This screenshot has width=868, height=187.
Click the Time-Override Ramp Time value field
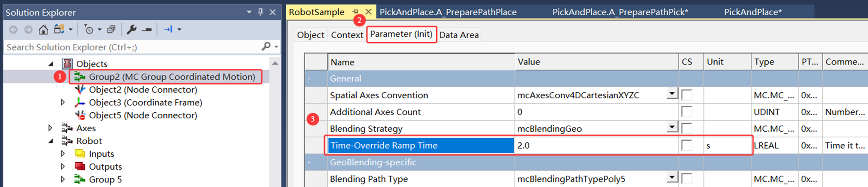(x=596, y=145)
